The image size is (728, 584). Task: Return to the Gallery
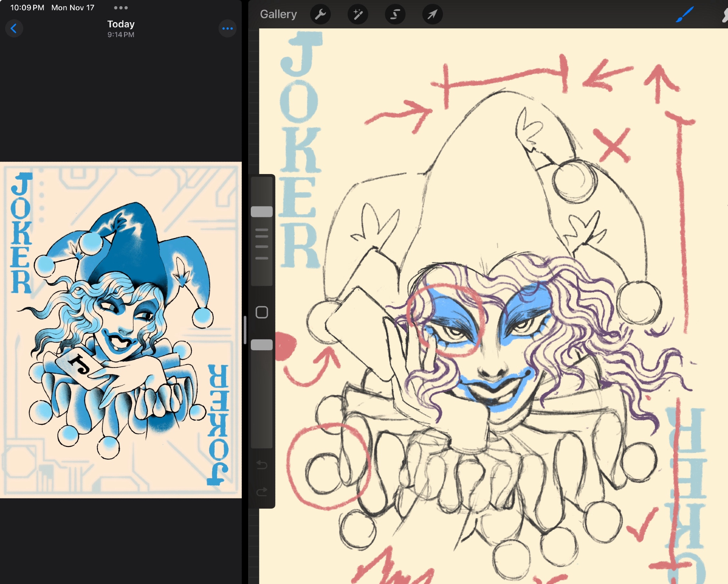[x=278, y=15]
